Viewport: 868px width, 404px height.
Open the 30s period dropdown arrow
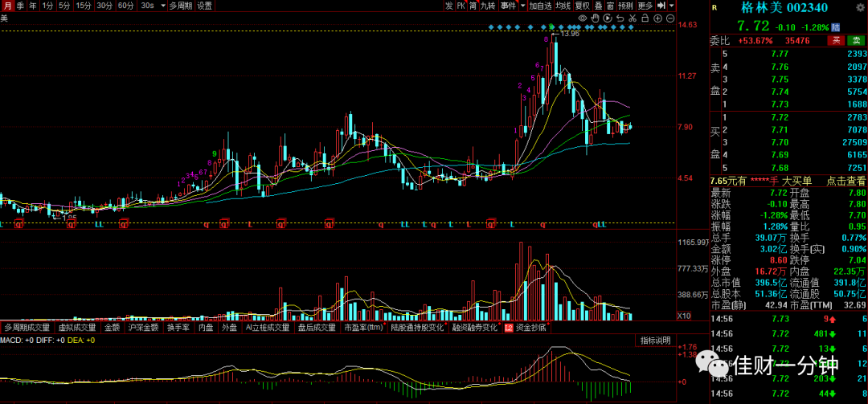(x=162, y=6)
